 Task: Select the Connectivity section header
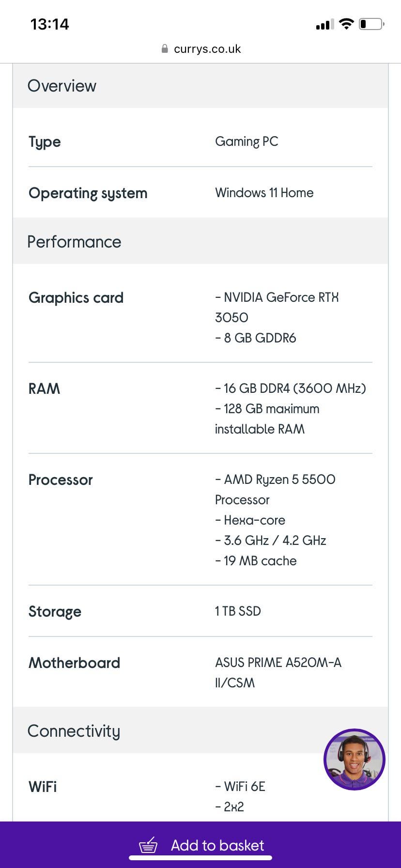click(x=74, y=730)
